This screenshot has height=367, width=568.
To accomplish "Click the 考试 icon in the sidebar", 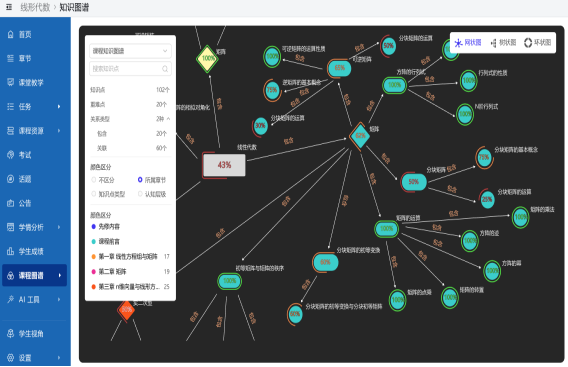I will point(11,155).
